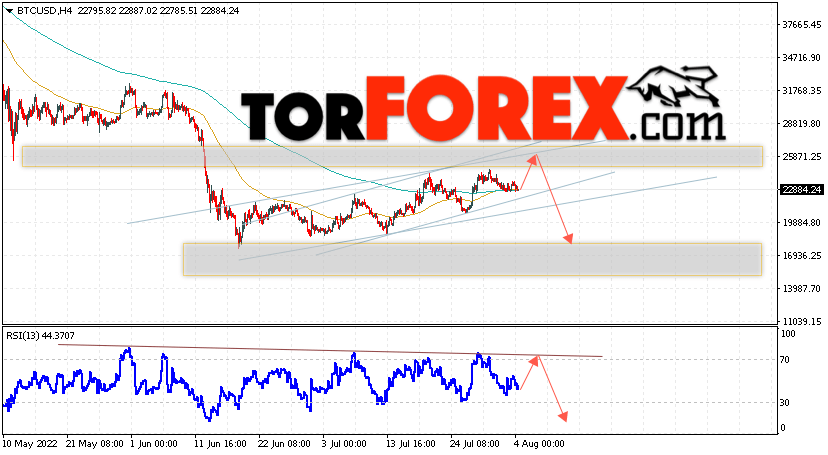
Task: Click the current price label 22884.24
Action: (802, 189)
